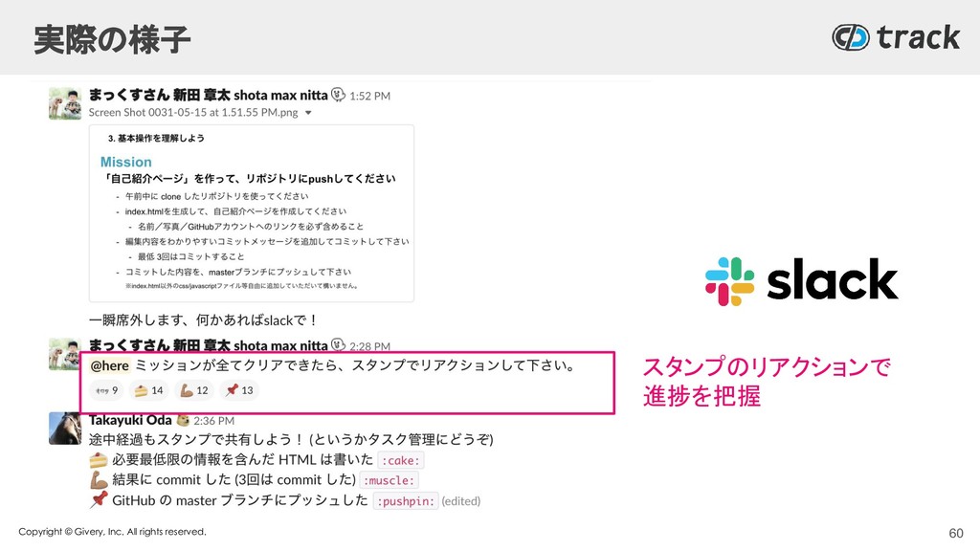Screen dimensions: 980x551
Task: Click the Copyright Givery, Inc. footer text
Action: tap(112, 532)
